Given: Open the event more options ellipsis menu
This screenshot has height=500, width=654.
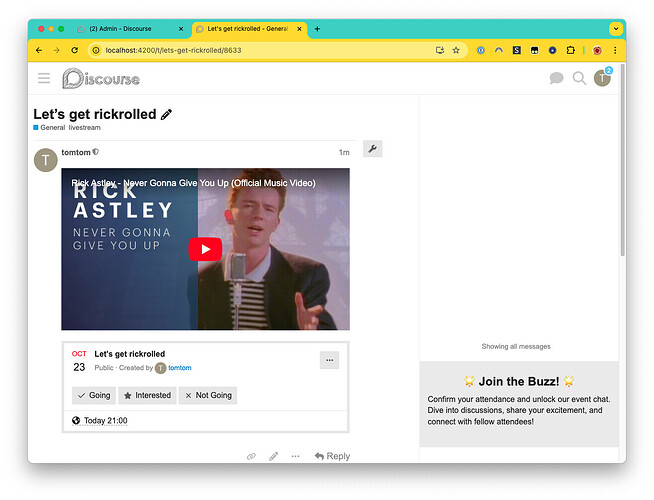Looking at the screenshot, I should tap(330, 360).
